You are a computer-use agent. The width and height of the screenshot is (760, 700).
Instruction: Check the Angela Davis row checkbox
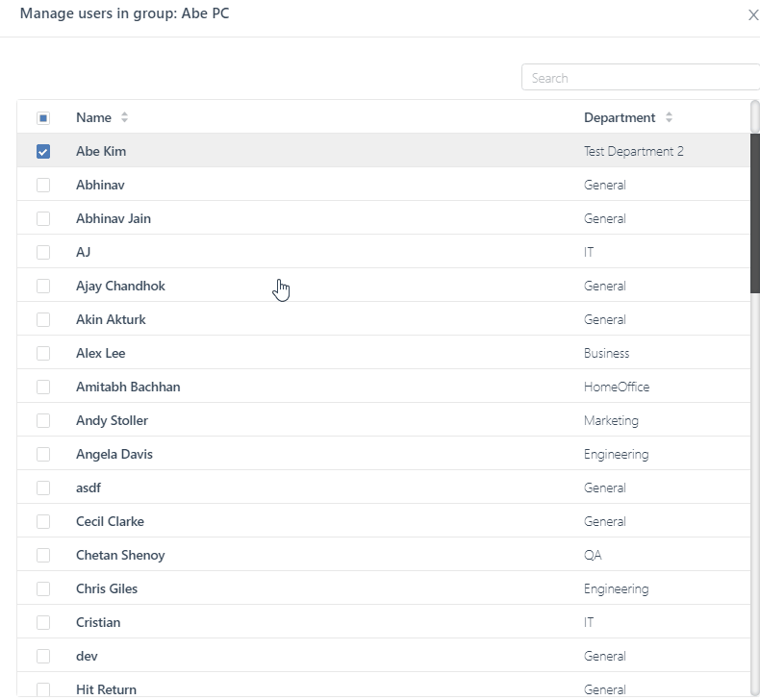tap(43, 455)
